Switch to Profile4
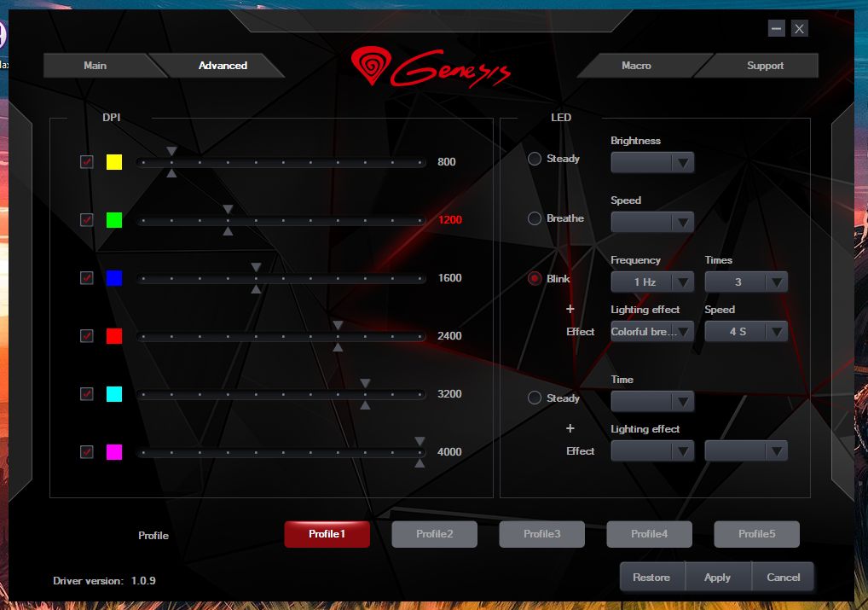The width and height of the screenshot is (868, 610). pos(649,534)
